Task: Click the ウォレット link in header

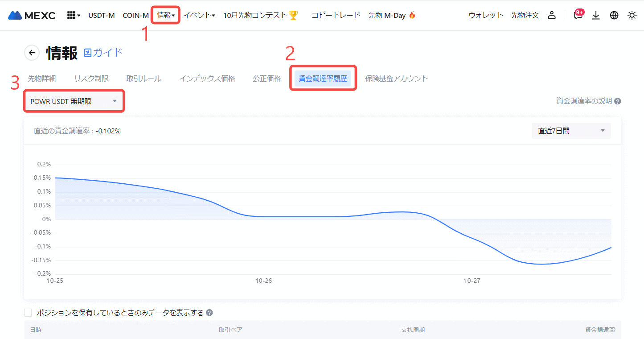Action: (485, 16)
